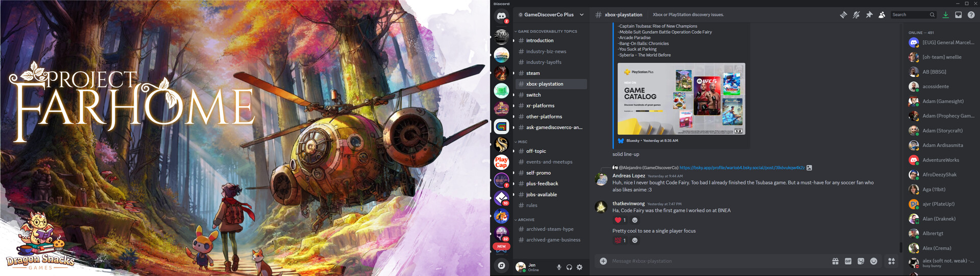Switch to the steam channel
Screen dimensions: 980x276
click(533, 73)
